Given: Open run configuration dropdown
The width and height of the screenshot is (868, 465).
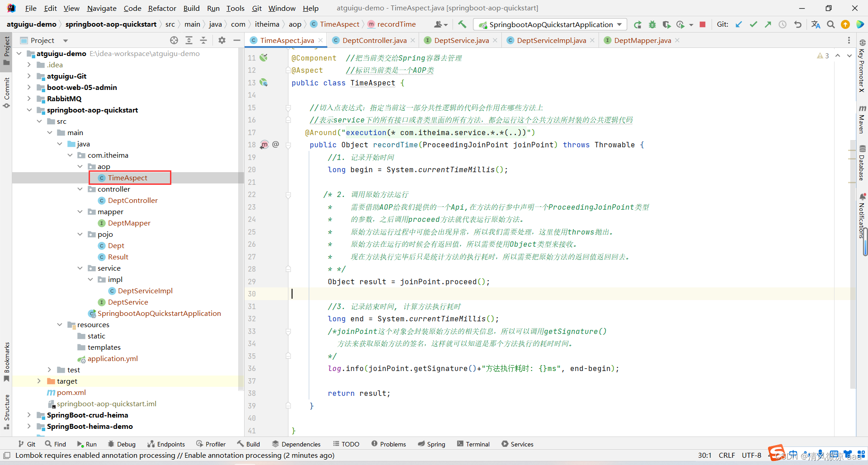Looking at the screenshot, I should pyautogui.click(x=619, y=24).
